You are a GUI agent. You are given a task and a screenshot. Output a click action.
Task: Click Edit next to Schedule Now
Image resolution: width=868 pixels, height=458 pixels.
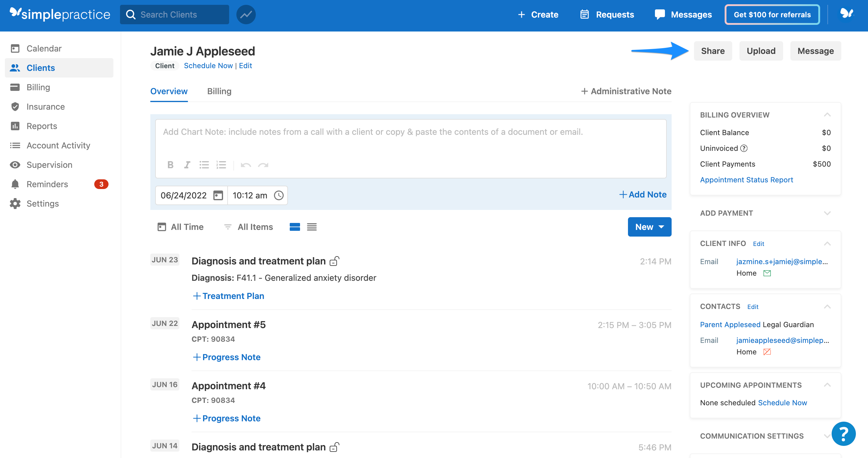click(x=245, y=66)
